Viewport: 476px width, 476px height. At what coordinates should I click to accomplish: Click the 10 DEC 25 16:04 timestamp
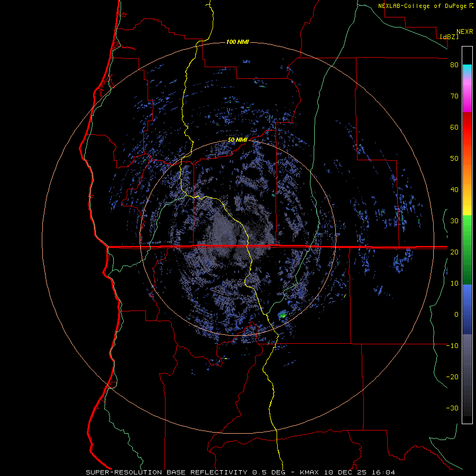(x=360, y=472)
